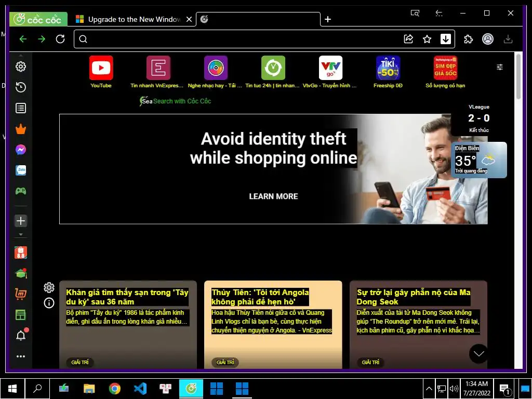This screenshot has height=399, width=532.
Task: Open new tab page customize sliders icon
Action: [x=500, y=67]
